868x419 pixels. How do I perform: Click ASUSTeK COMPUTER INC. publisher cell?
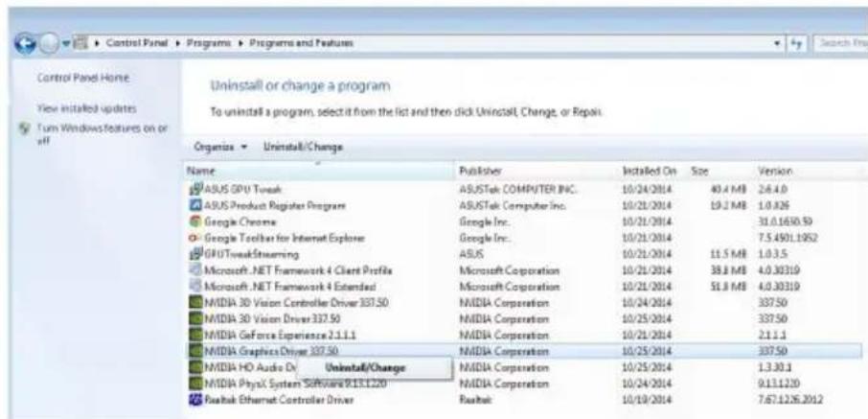point(518,190)
